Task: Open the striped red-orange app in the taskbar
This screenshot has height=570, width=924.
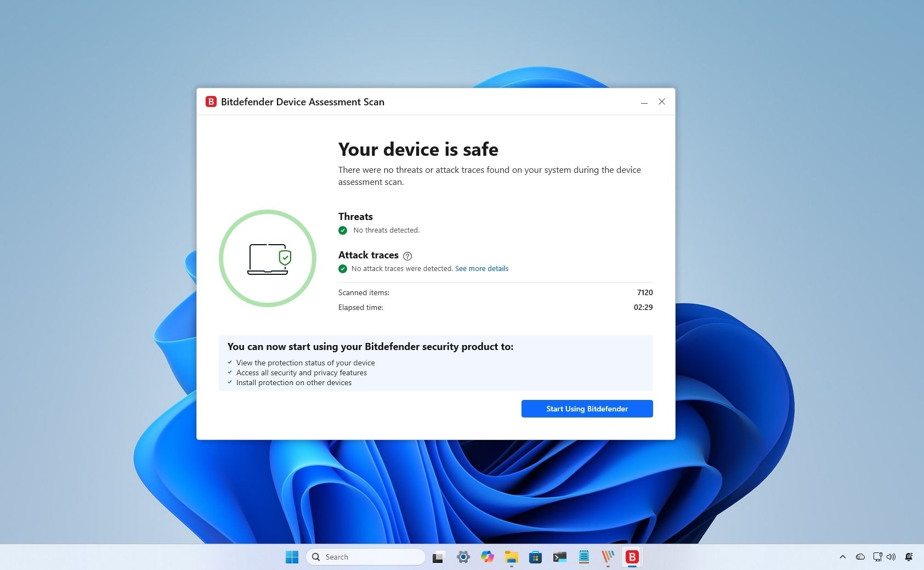Action: point(608,557)
